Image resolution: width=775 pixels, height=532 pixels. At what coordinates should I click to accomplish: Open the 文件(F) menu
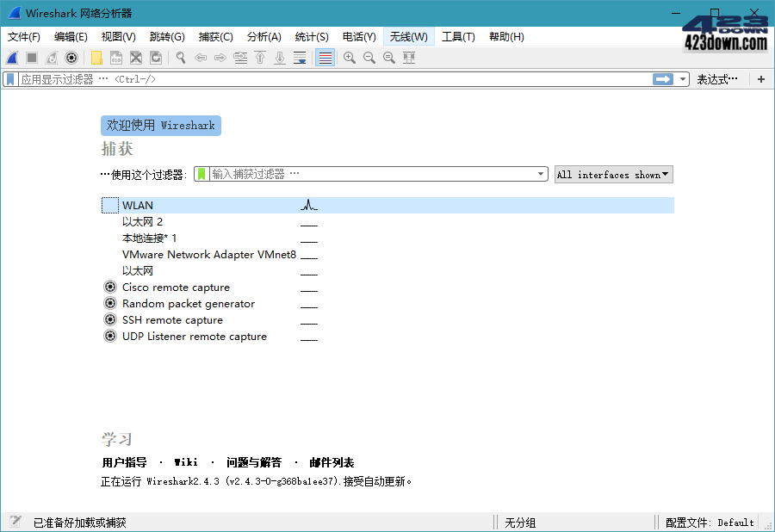(x=24, y=37)
